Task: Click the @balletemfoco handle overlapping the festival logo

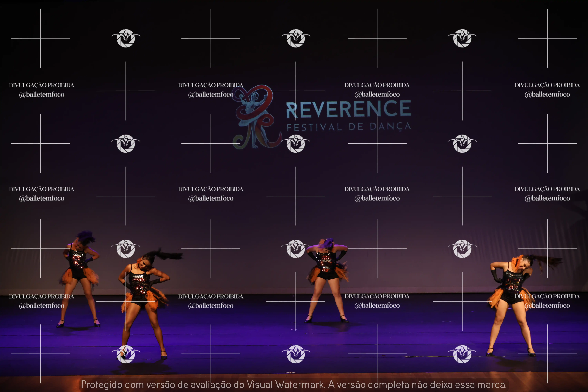Action: (211, 94)
